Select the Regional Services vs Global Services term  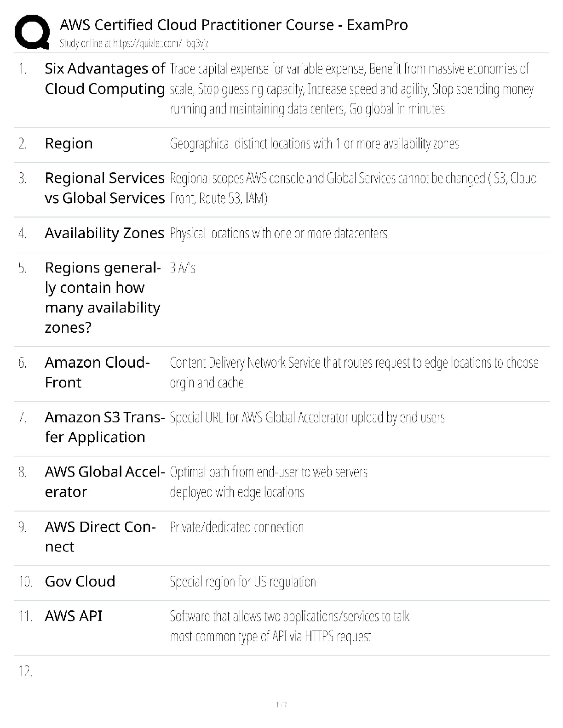coord(104,188)
